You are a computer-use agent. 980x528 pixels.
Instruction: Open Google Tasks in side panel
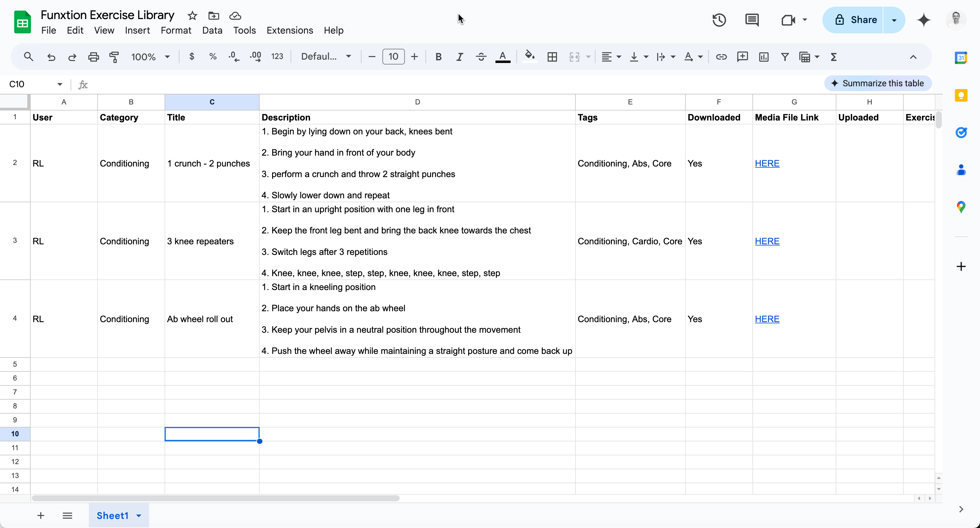coord(961,132)
